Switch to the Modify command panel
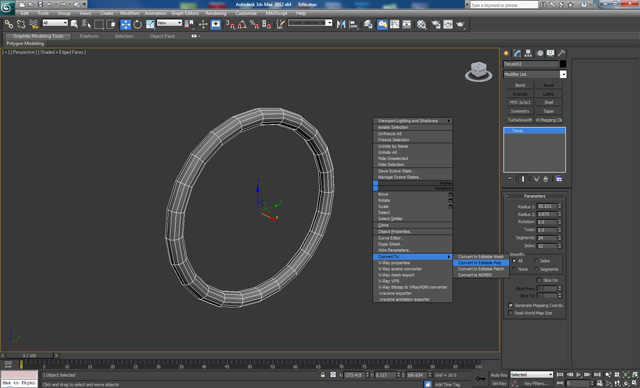 pos(518,53)
